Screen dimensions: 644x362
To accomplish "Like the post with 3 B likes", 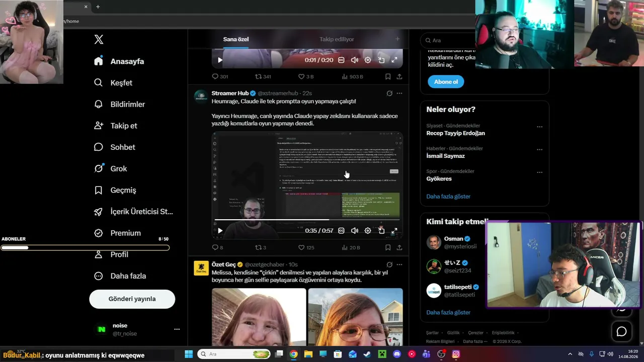I will tap(306, 77).
